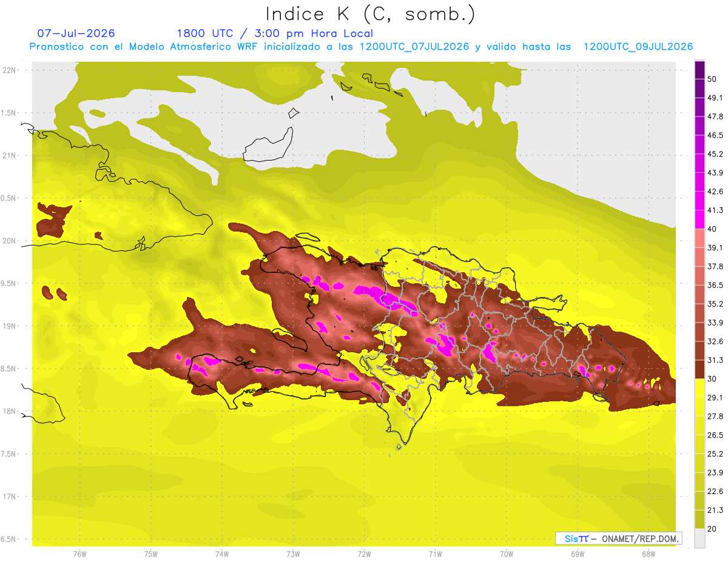
Task: Click the legend value "40"
Action: (712, 229)
